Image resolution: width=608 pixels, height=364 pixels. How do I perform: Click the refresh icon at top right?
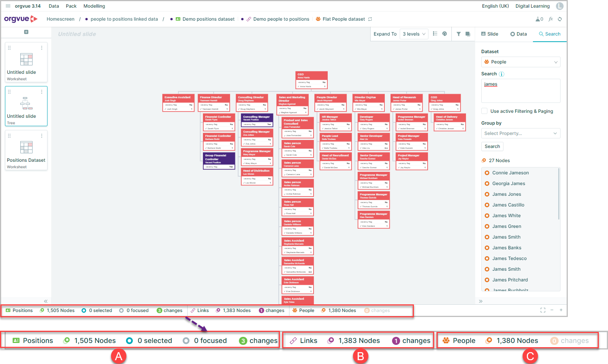click(560, 19)
